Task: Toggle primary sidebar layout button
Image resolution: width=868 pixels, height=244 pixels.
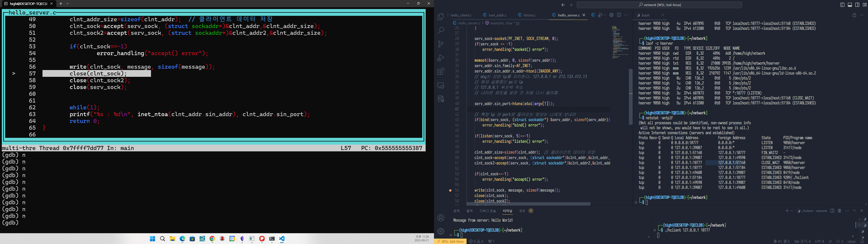Action: click(842, 5)
